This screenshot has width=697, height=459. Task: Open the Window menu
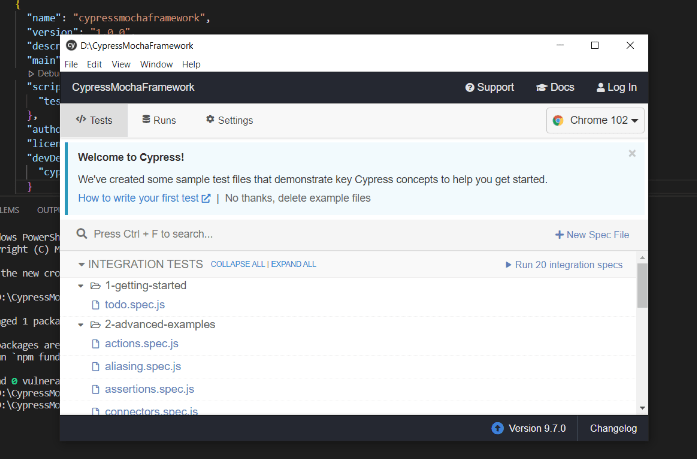[156, 64]
